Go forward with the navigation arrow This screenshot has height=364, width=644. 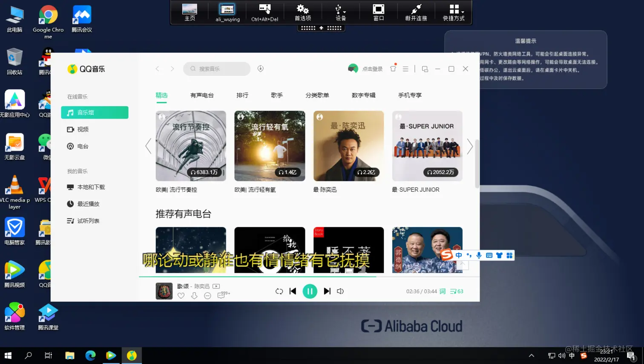click(172, 69)
